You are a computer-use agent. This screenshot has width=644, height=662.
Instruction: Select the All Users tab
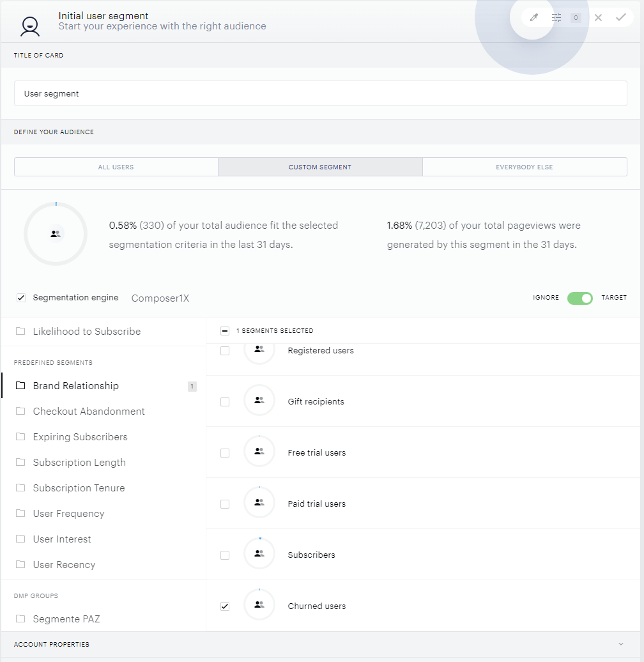(116, 167)
